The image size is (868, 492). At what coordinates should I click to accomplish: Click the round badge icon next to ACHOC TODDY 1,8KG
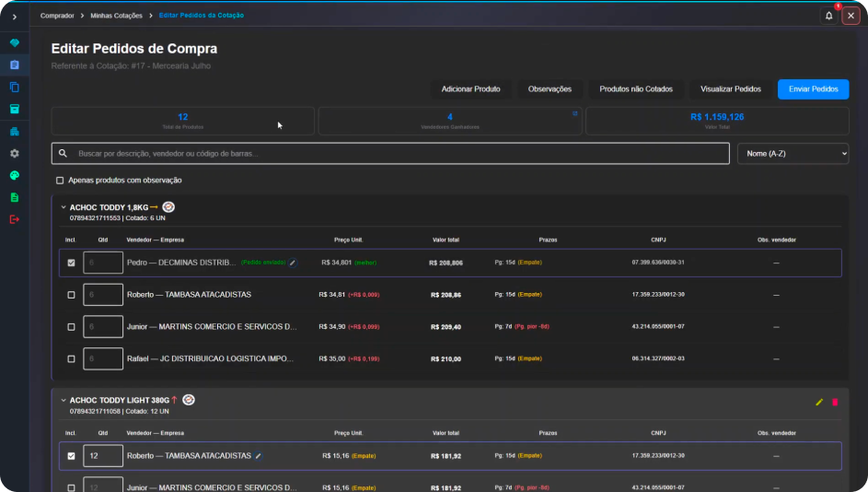coord(168,207)
